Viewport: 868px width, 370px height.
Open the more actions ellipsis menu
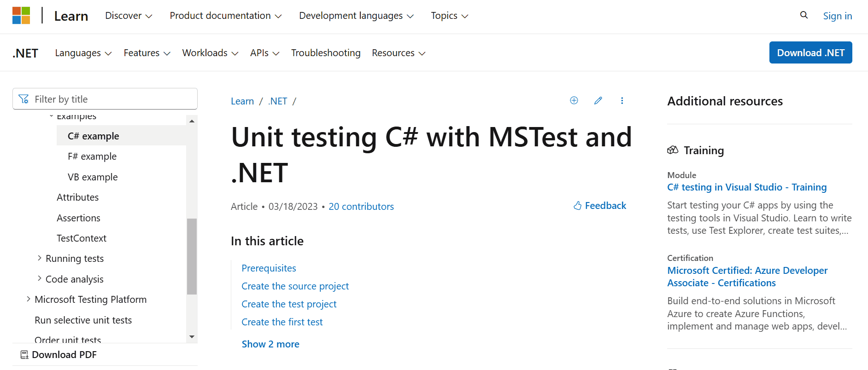coord(622,100)
